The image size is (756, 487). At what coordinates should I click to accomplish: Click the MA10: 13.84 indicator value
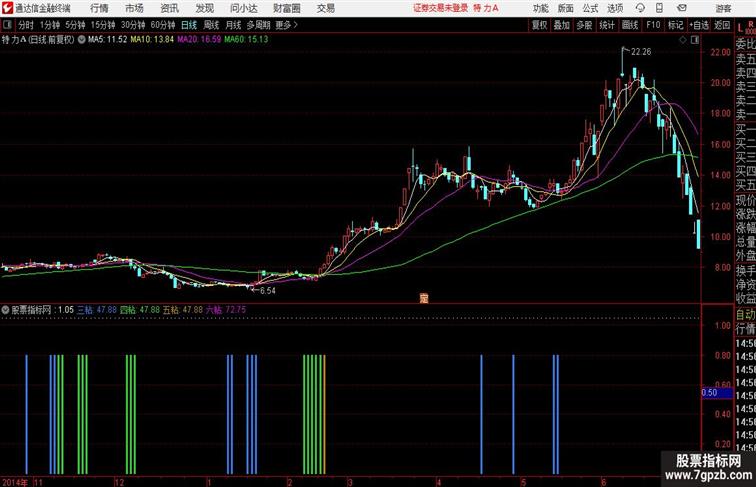pos(152,40)
